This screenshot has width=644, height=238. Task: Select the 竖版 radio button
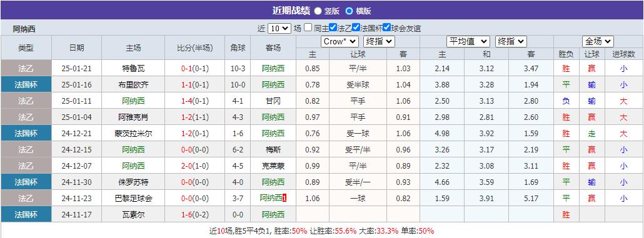coord(318,11)
